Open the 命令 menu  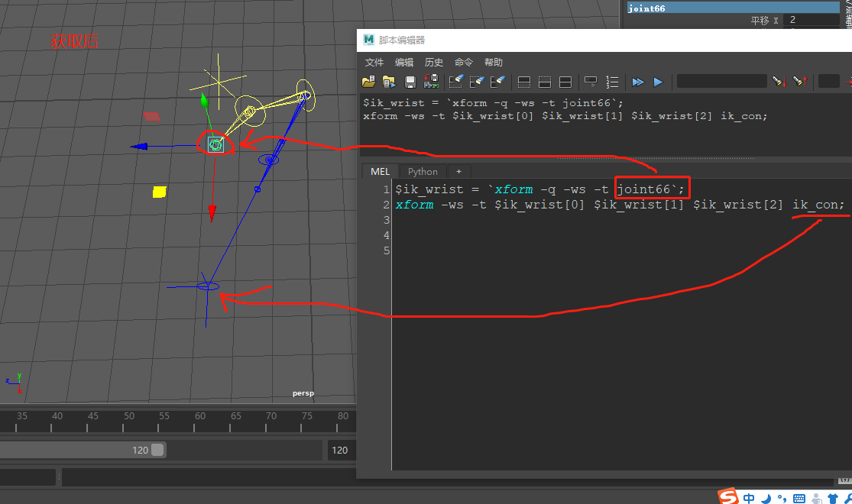[x=464, y=63]
